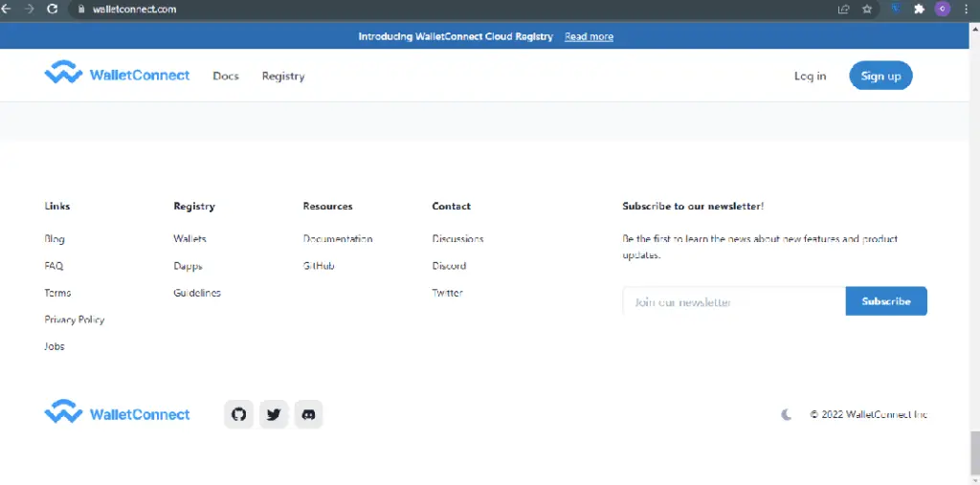This screenshot has width=980, height=485.
Task: Open the browser extensions puzzle icon
Action: (x=919, y=9)
